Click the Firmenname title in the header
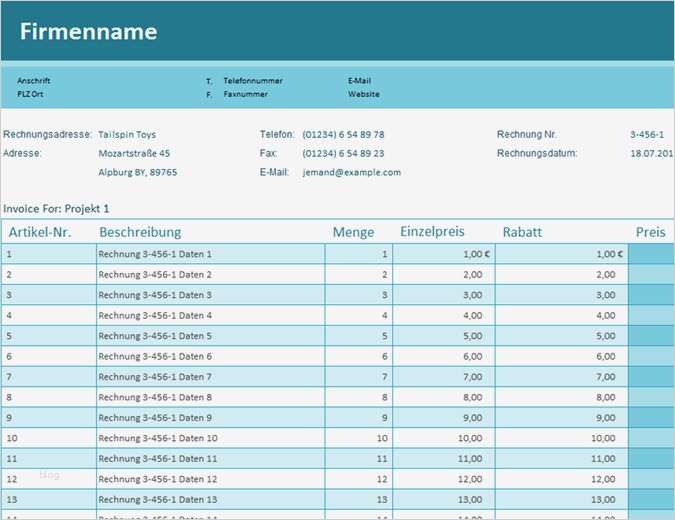The height and width of the screenshot is (520, 675). 89,32
